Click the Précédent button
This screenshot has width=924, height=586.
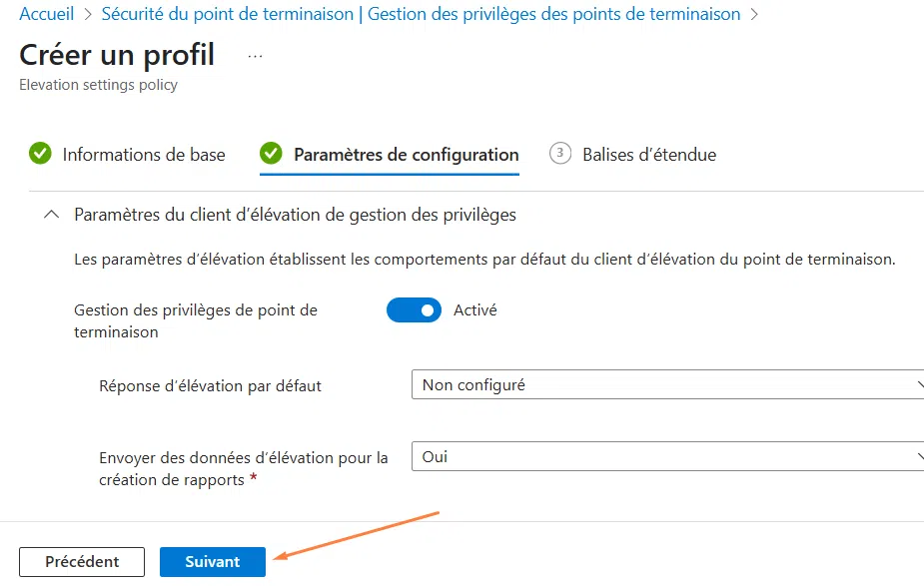tap(81, 561)
